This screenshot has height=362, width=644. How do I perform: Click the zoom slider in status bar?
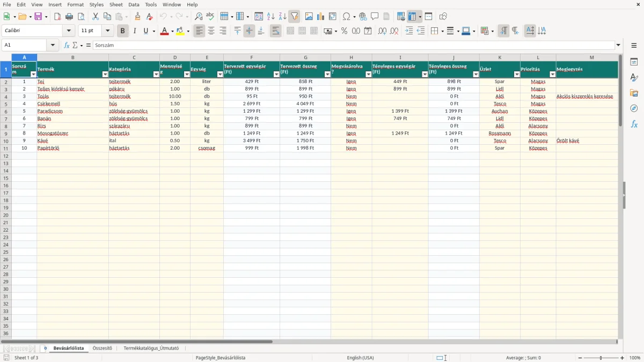(x=601, y=358)
